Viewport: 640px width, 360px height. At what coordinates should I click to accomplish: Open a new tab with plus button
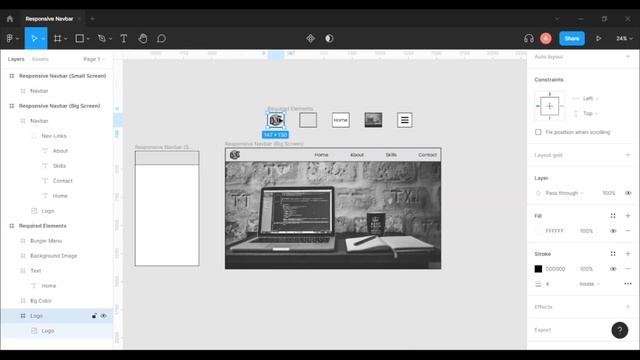pos(92,19)
